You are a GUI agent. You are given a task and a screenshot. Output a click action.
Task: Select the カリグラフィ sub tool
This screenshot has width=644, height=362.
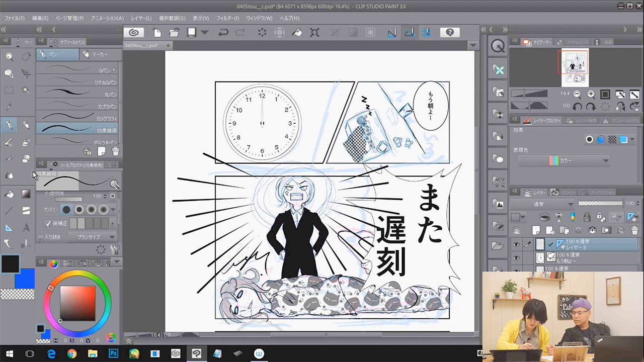(x=77, y=117)
